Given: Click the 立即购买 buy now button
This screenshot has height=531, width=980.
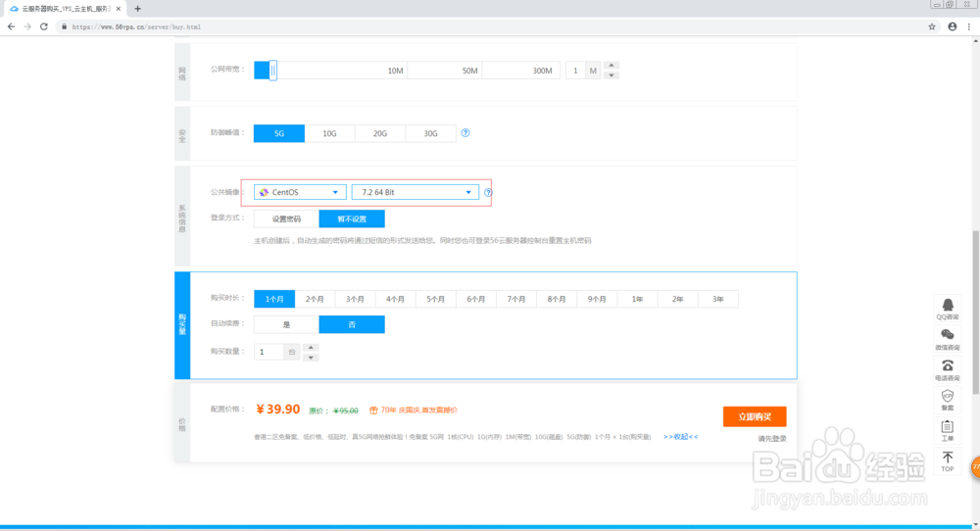Looking at the screenshot, I should coord(755,416).
